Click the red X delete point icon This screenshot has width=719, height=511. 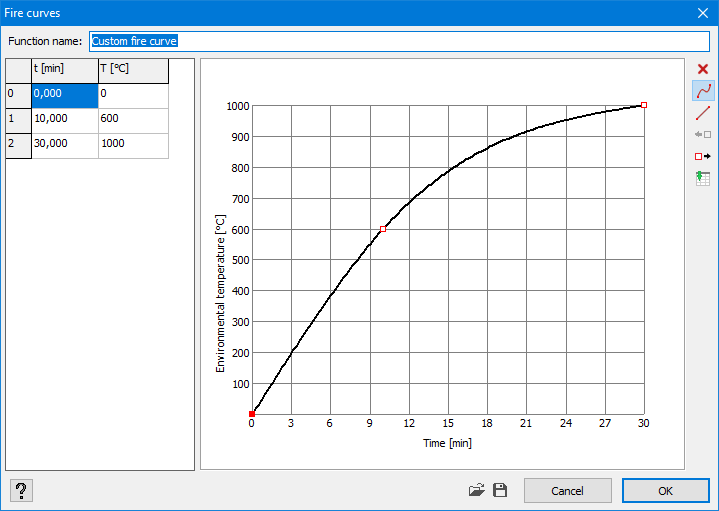(702, 69)
